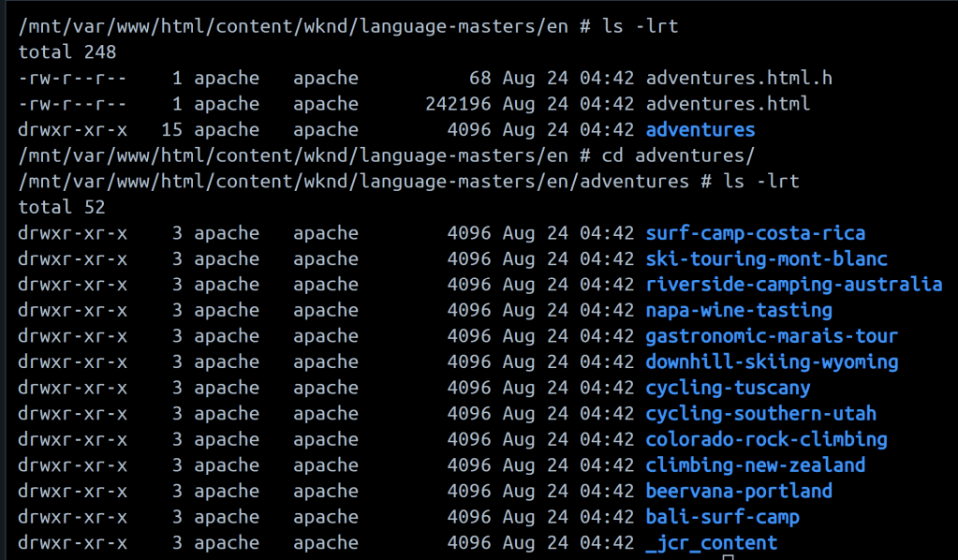Viewport: 958px width, 560px height.
Task: Click the _jcr_content directory name
Action: point(711,543)
